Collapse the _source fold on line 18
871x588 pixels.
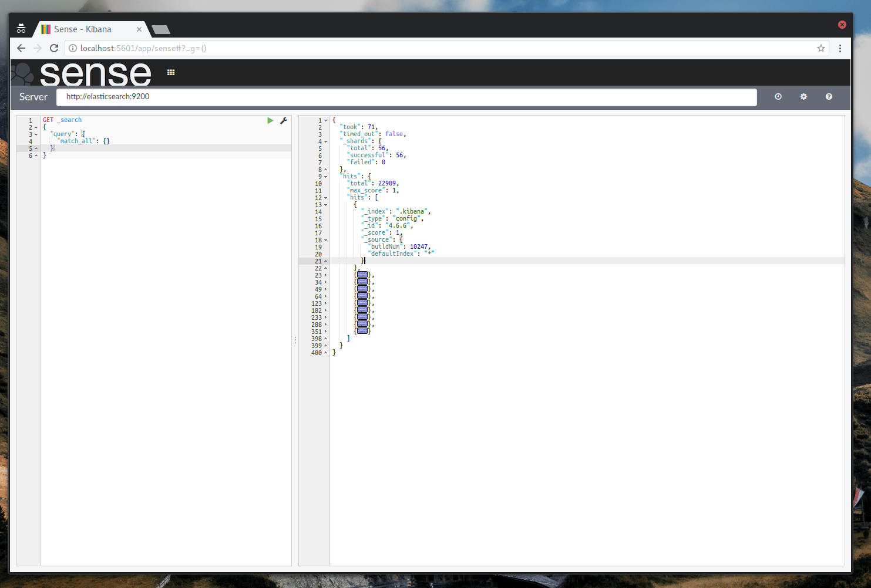(326, 240)
